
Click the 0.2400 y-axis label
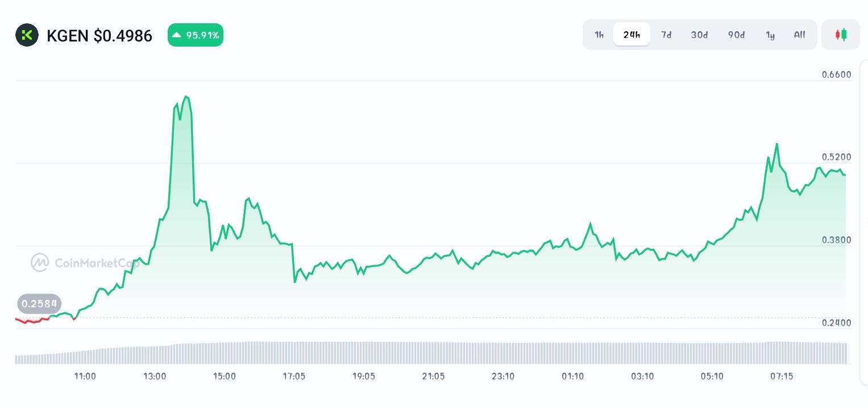[x=836, y=323]
